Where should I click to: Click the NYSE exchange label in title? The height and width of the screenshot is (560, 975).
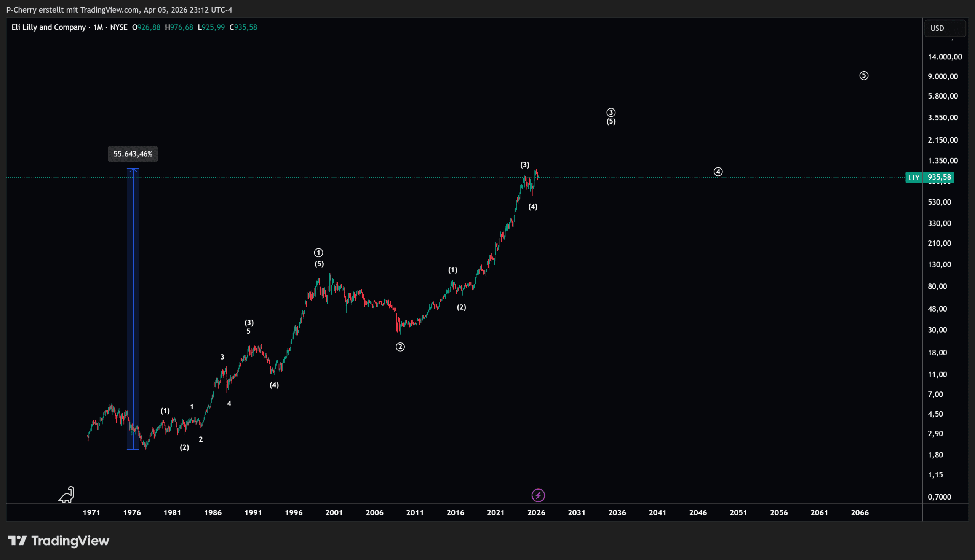coord(118,27)
